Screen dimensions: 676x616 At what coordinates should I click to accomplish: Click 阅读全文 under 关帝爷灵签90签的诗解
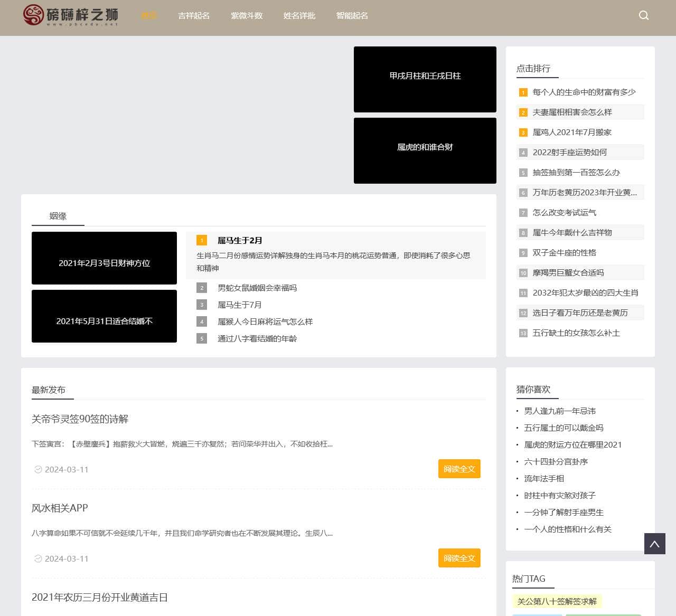pos(459,469)
